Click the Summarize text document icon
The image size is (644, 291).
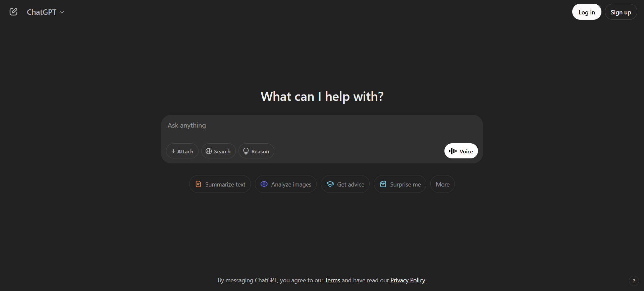pyautogui.click(x=198, y=184)
